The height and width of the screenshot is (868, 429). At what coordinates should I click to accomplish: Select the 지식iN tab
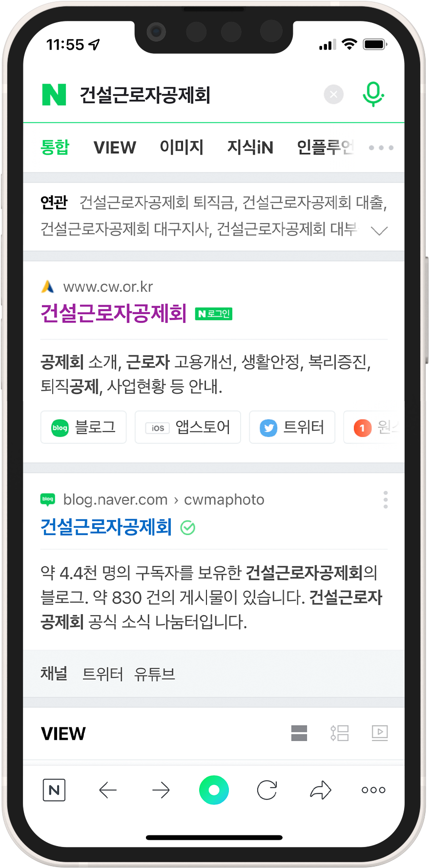click(x=250, y=147)
